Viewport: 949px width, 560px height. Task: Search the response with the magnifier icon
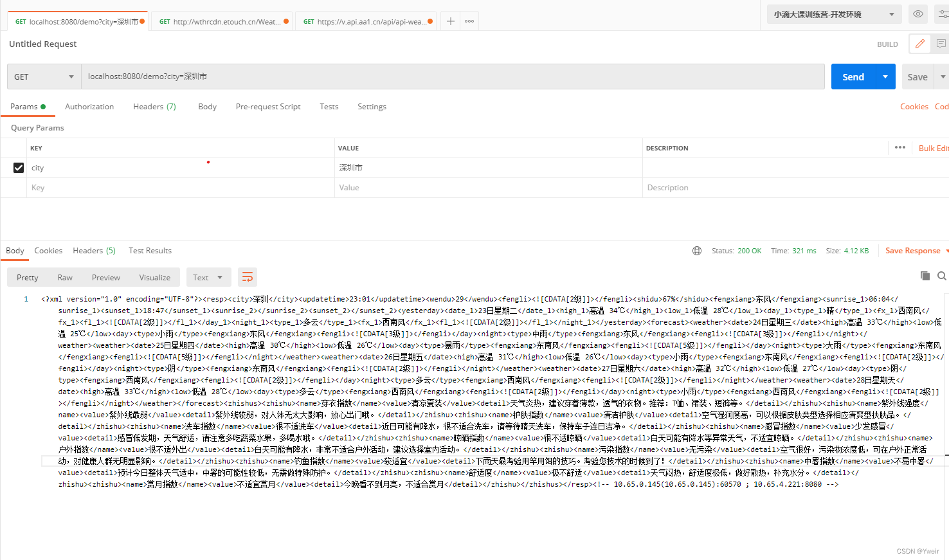coord(942,275)
